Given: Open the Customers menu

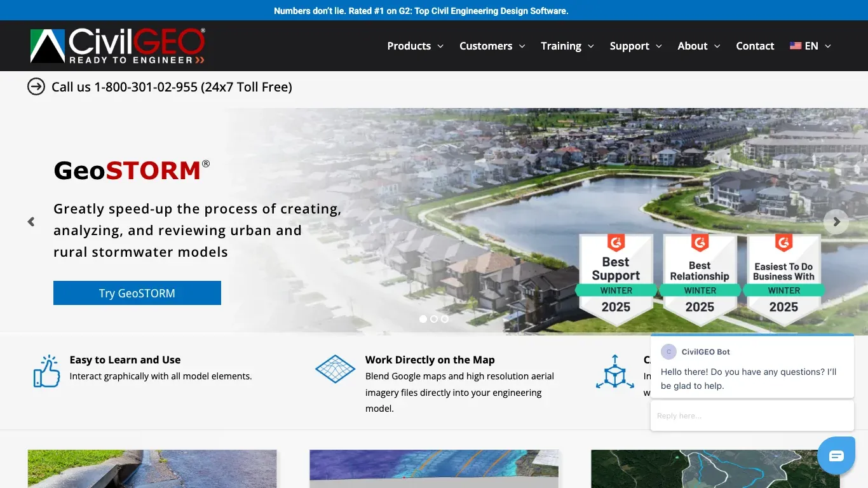Looking at the screenshot, I should [485, 46].
